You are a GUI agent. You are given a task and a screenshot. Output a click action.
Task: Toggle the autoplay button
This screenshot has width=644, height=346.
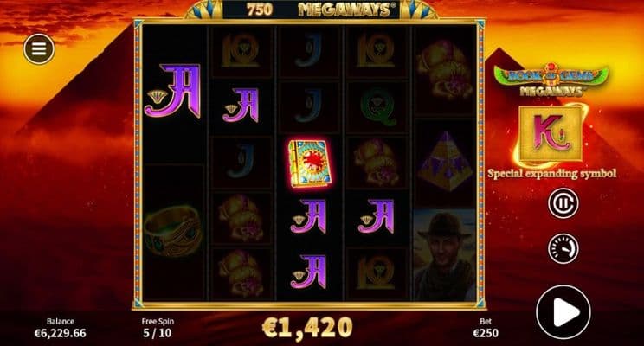coord(563,203)
